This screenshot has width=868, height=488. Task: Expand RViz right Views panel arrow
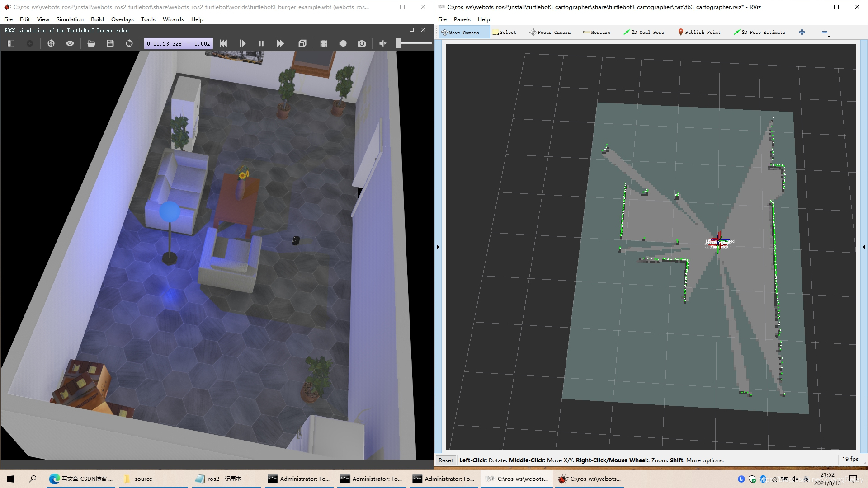coord(864,247)
